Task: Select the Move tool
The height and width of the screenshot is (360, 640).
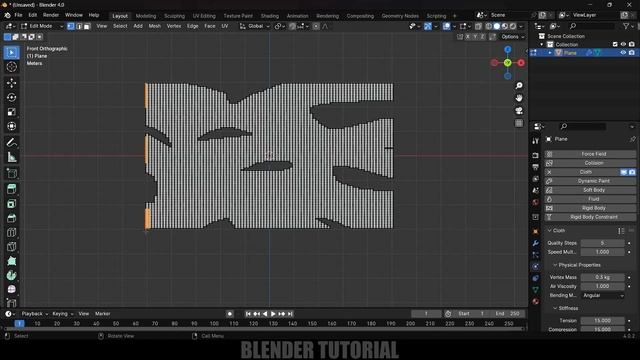Action: pos(11,83)
